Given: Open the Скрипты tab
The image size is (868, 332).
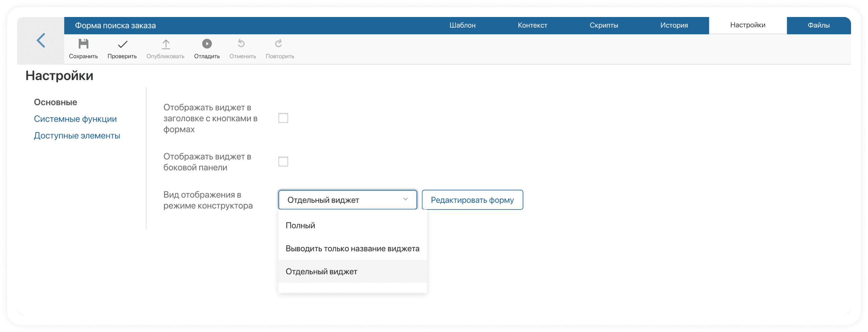Looking at the screenshot, I should coord(604,25).
